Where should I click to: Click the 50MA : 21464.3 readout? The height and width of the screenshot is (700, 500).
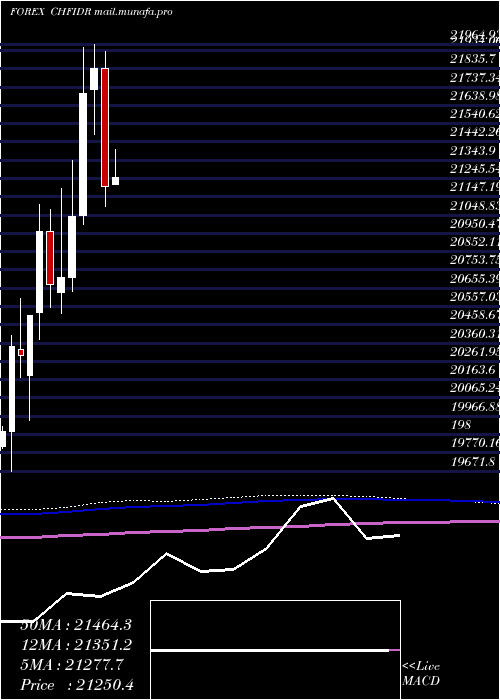point(77,625)
